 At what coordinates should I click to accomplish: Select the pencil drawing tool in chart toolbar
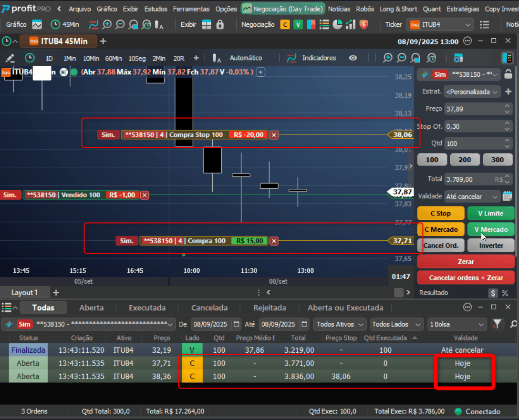coord(10,58)
